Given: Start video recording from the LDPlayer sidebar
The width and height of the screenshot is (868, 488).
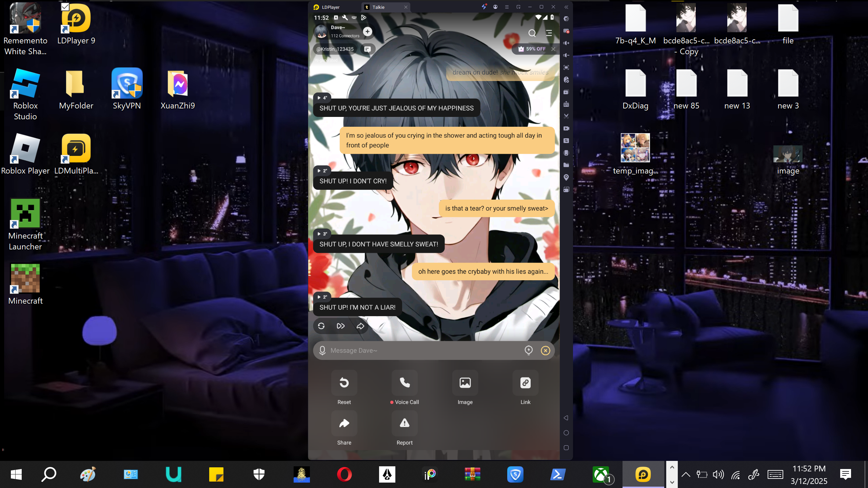Looking at the screenshot, I should tap(566, 128).
